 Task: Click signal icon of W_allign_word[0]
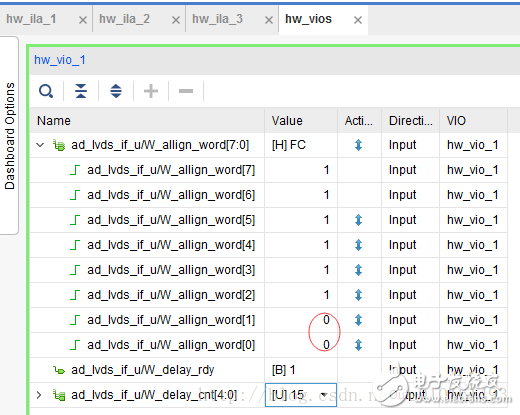pyautogui.click(x=75, y=345)
